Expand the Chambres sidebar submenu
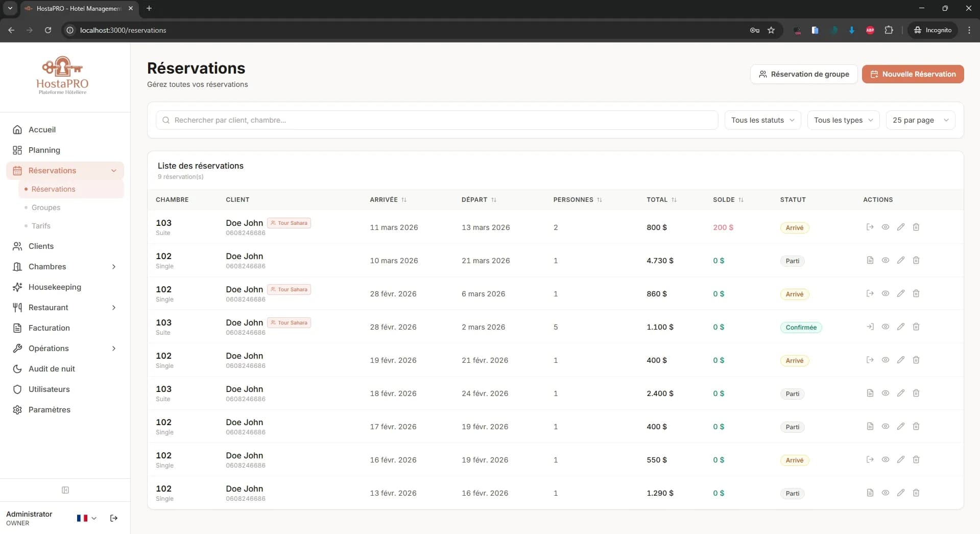 click(x=114, y=267)
